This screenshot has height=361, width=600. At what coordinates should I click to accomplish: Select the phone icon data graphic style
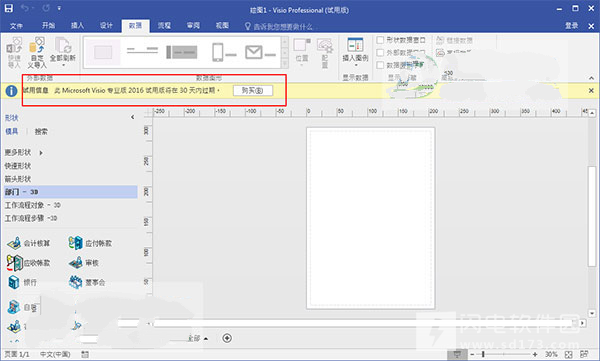(x=224, y=52)
